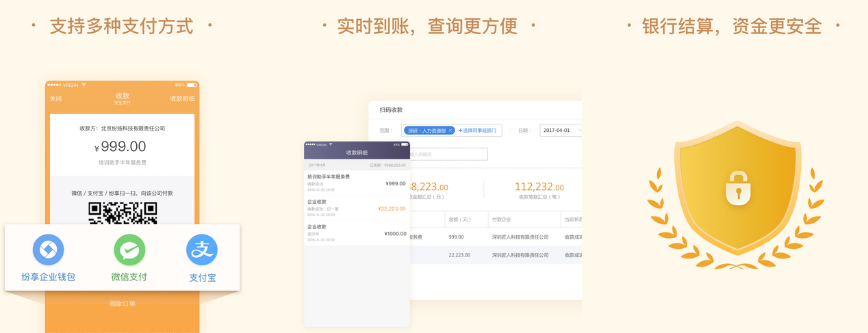Select the 企业收款 ¥22,223.00 entry
868x333 pixels.
pos(357,208)
